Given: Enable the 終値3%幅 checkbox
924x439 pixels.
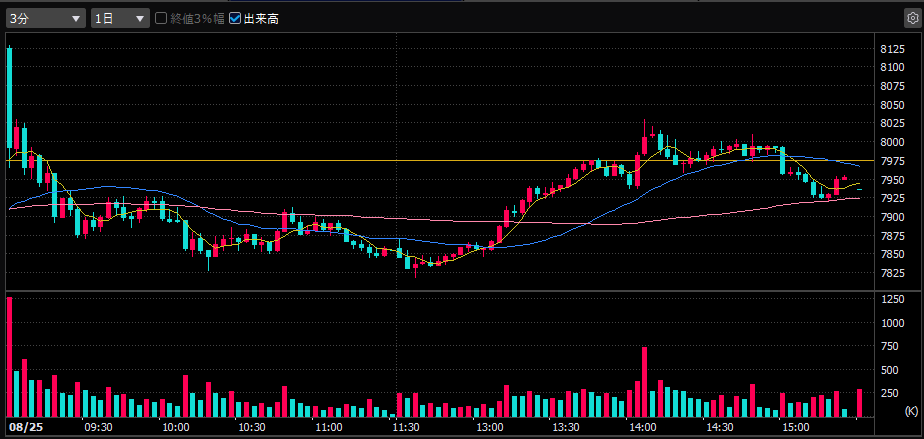Looking at the screenshot, I should click(x=160, y=19).
